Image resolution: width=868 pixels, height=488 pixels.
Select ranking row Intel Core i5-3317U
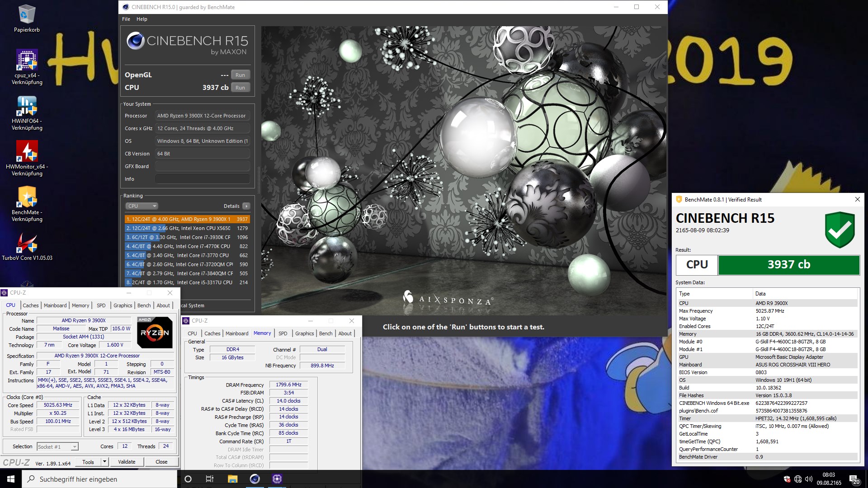[x=187, y=282]
